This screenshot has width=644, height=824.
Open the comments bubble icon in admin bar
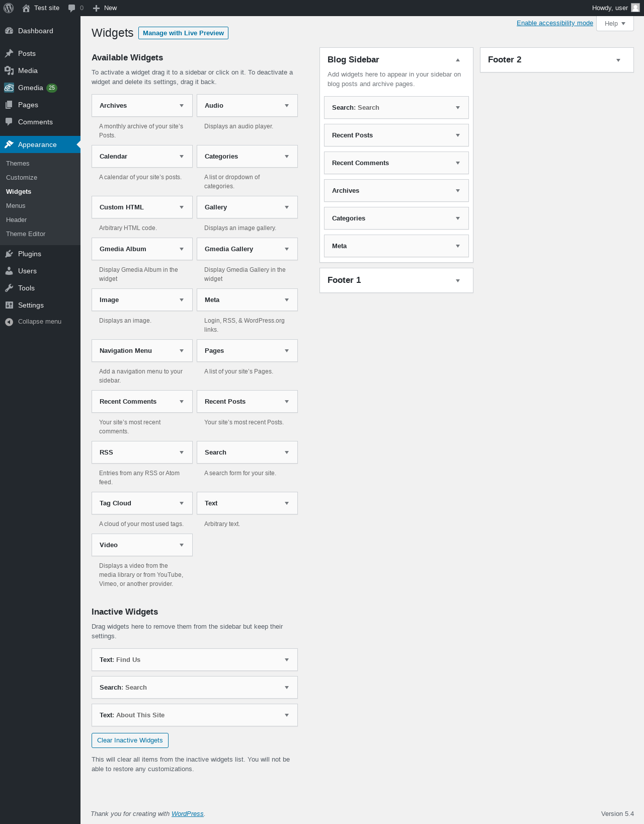click(x=72, y=8)
